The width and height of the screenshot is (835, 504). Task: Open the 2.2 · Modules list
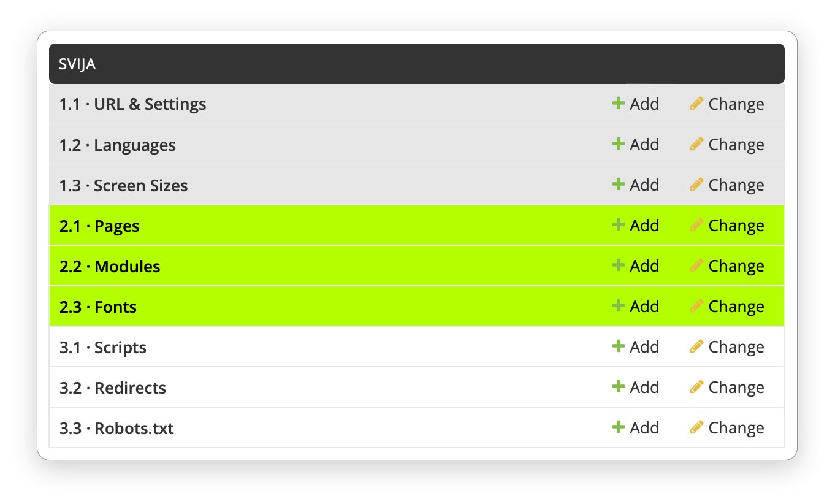point(110,267)
